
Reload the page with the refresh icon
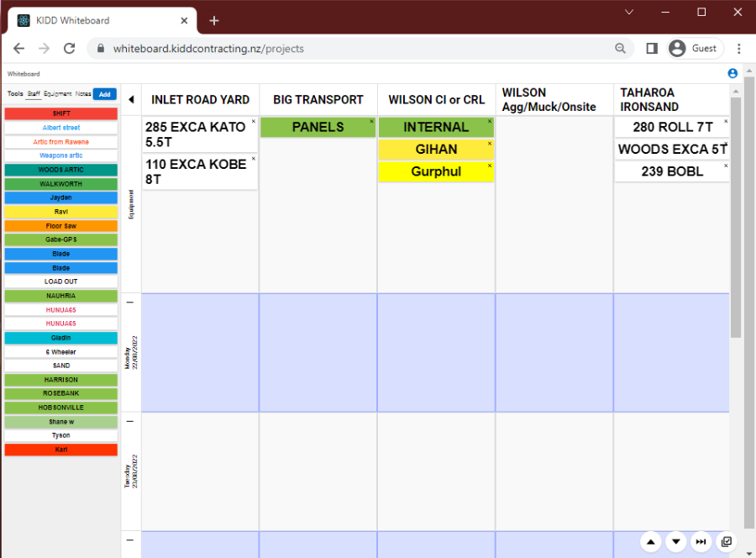coord(70,49)
